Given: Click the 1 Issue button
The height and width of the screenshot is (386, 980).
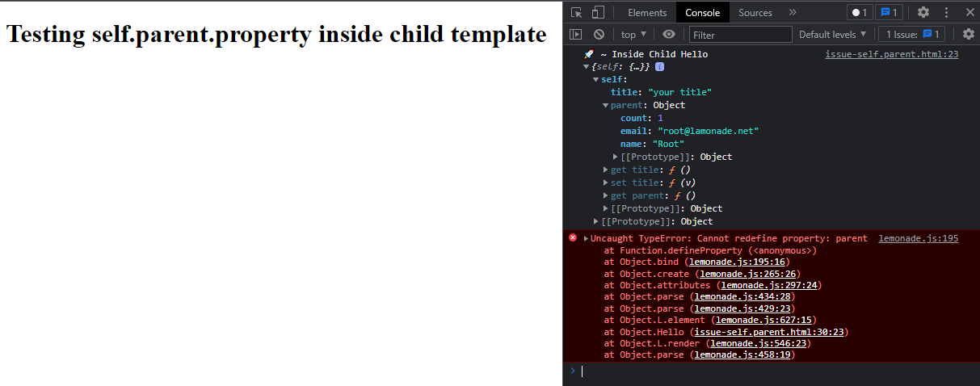Looking at the screenshot, I should pyautogui.click(x=910, y=34).
